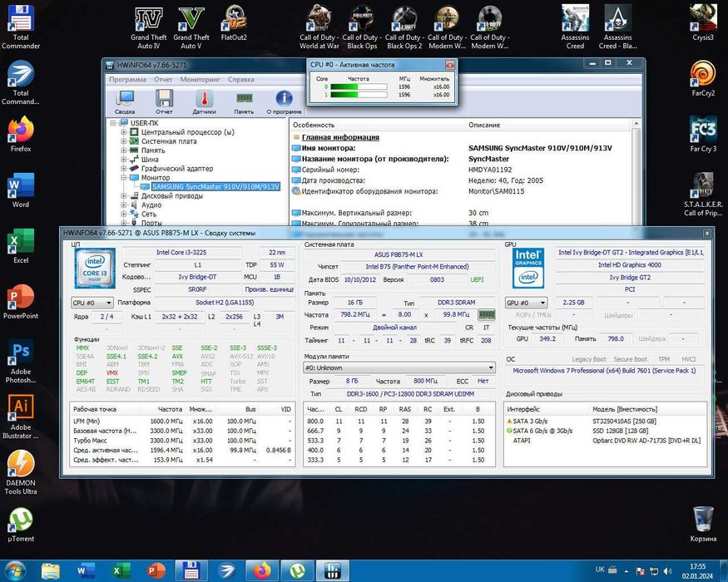The height and width of the screenshot is (582, 728).
Task: Click the Intel Graphics logo in GPU section
Action: tap(527, 269)
